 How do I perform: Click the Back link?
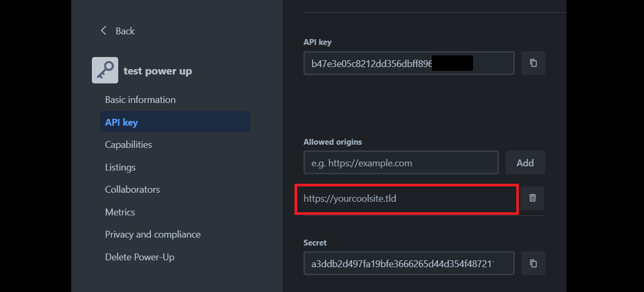[125, 31]
